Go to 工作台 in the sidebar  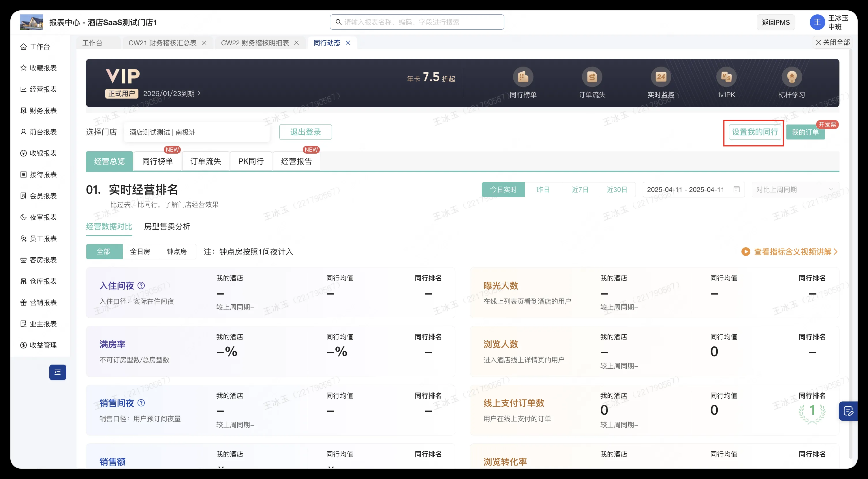tap(35, 46)
